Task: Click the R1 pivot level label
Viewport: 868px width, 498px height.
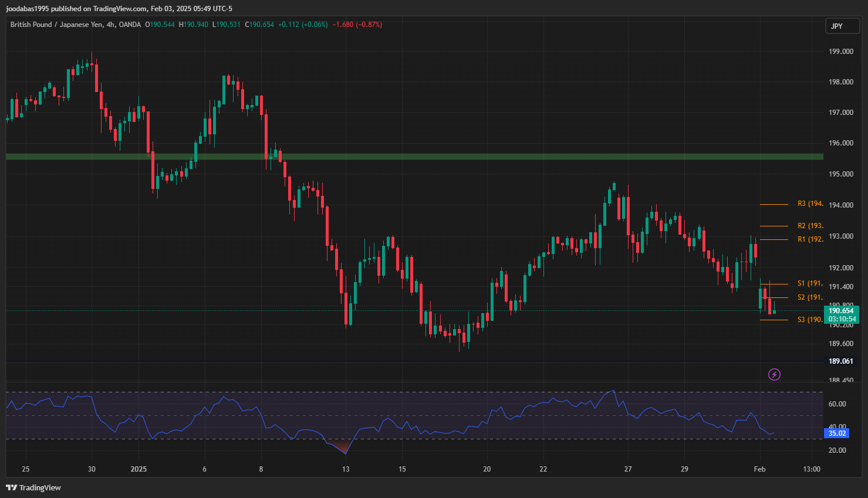Action: pyautogui.click(x=810, y=239)
